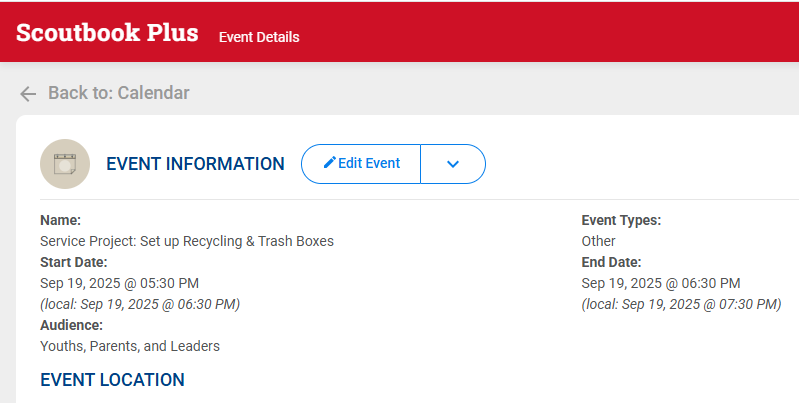Go back to Calendar link text
Image resolution: width=799 pixels, height=403 pixels.
click(x=118, y=93)
